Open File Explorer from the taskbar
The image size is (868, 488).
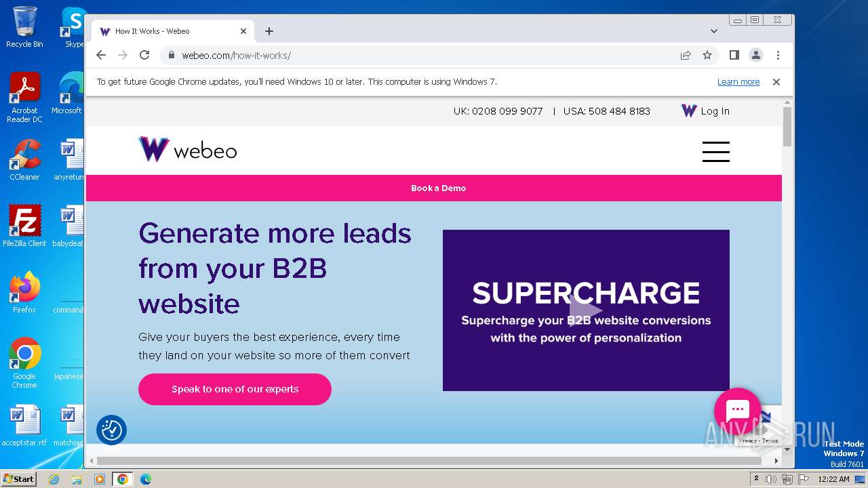point(77,479)
